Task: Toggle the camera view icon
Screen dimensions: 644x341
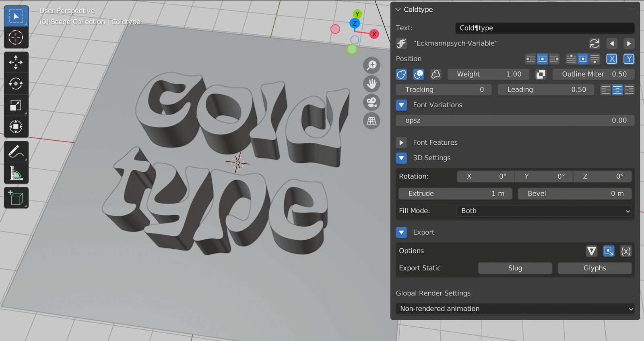Action: [x=372, y=102]
